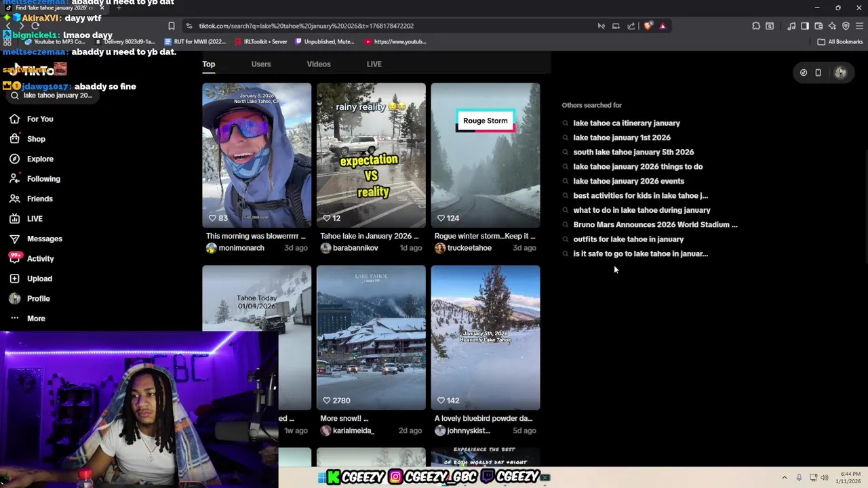Search 'lake tahoe january 1st 2026'
This screenshot has height=488, width=868.
(x=622, y=138)
